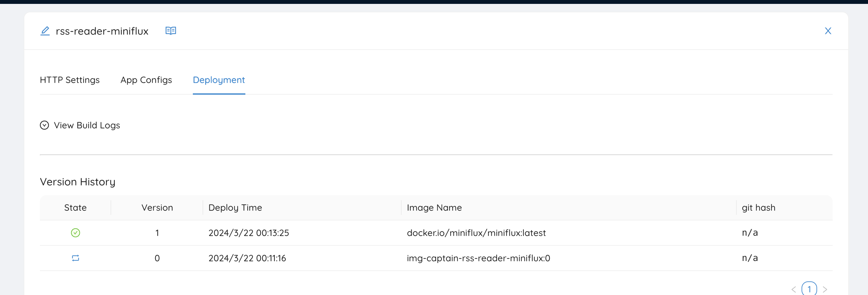Click the img-captain-rss-reader-miniflux:0 image row
The image size is (868, 295).
(x=478, y=258)
